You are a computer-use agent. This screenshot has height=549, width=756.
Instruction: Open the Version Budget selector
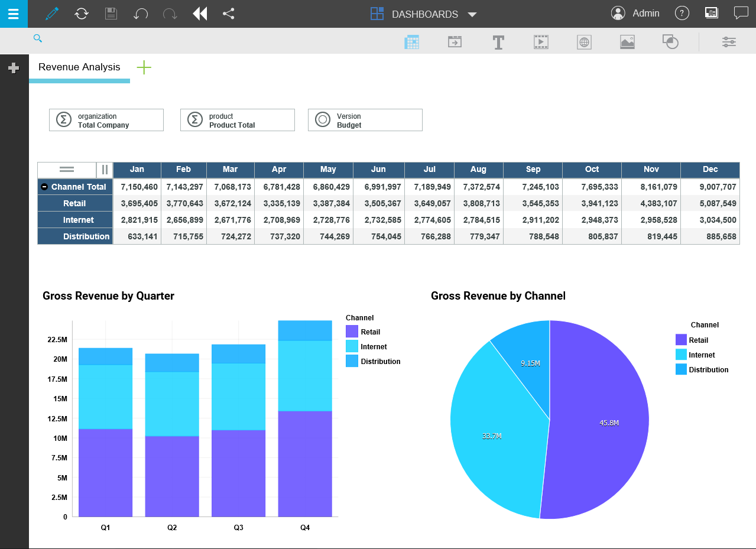[365, 120]
